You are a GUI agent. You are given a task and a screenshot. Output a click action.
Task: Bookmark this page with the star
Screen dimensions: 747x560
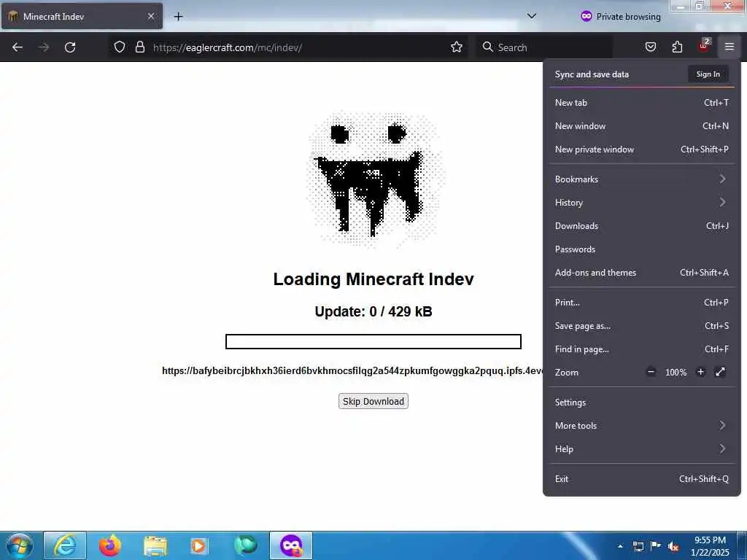pos(457,47)
